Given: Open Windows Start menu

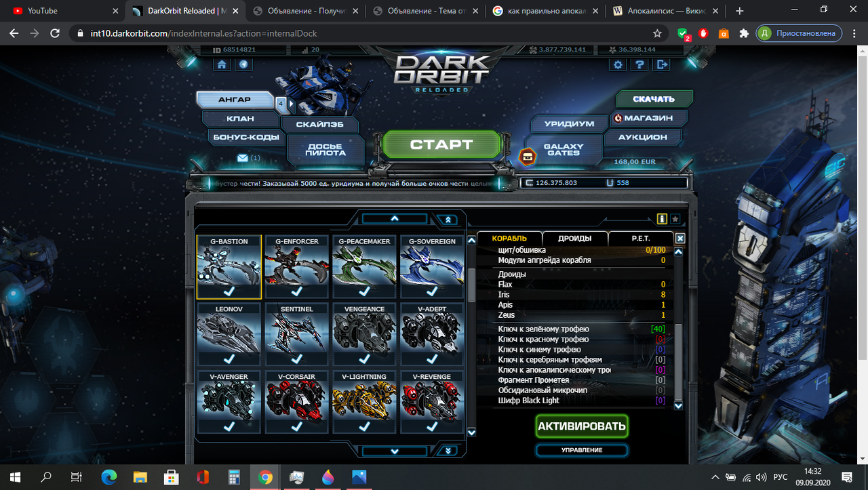Looking at the screenshot, I should (x=14, y=477).
